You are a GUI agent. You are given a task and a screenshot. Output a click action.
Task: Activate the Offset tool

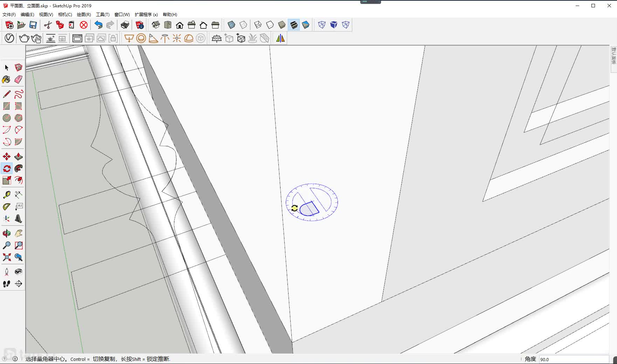[x=19, y=180]
